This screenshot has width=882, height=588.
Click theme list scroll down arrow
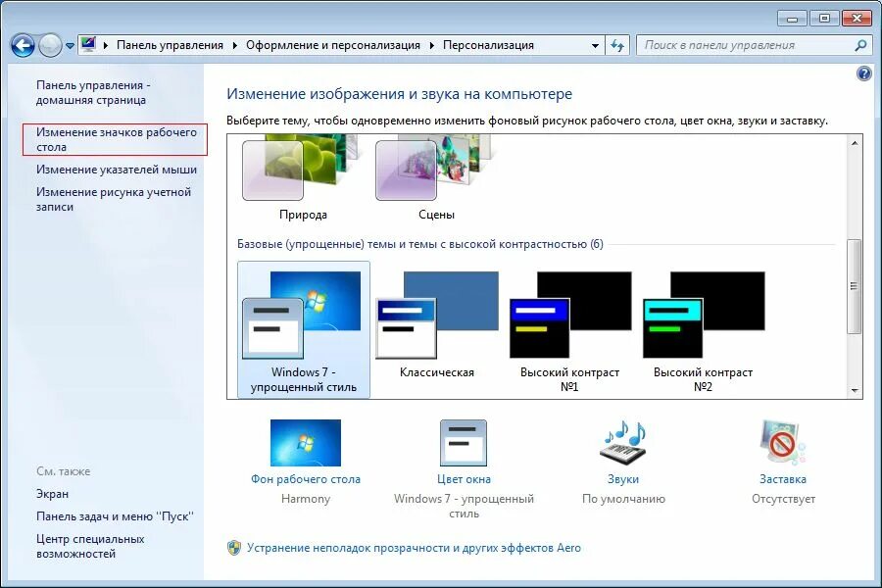click(855, 390)
